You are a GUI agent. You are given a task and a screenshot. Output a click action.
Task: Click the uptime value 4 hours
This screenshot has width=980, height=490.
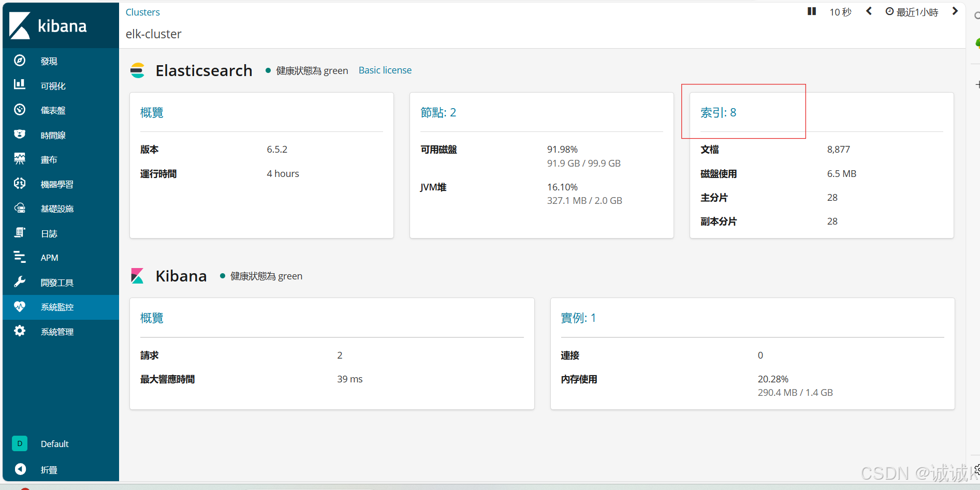(283, 174)
